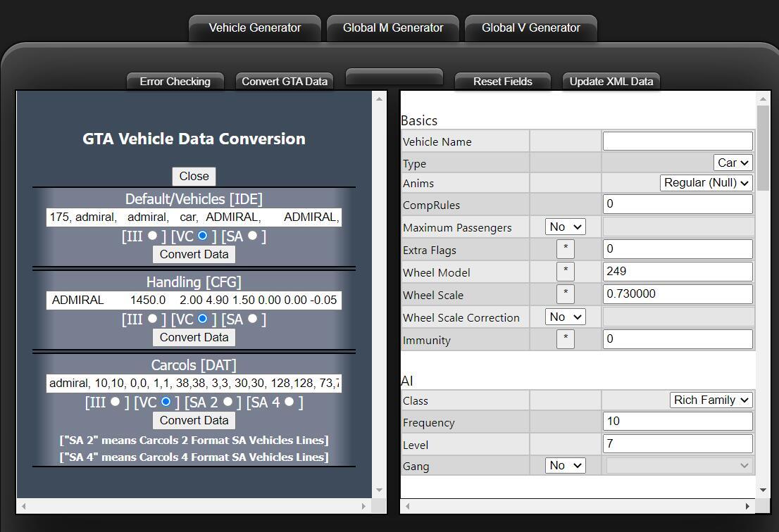Click the blank tab beside Convert GTA Data
779x532 pixels.
coord(394,77)
